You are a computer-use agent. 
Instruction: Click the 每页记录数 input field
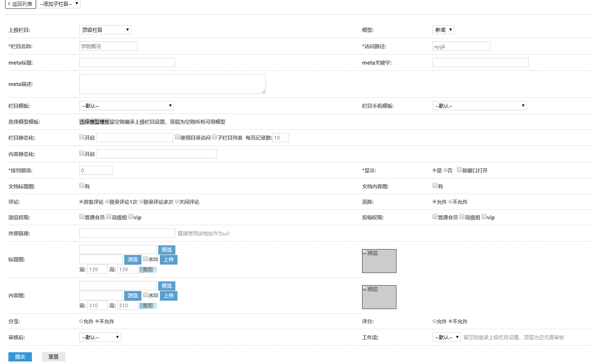point(281,137)
